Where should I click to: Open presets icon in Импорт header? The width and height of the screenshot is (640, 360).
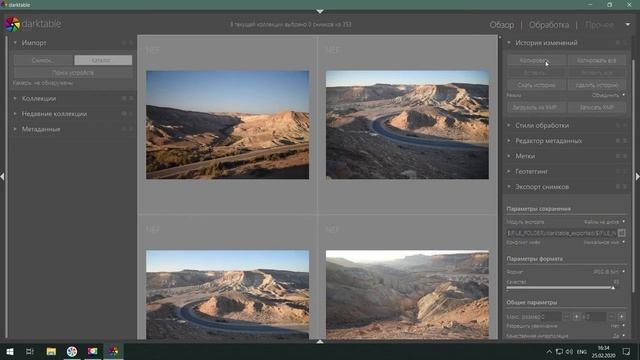point(131,43)
